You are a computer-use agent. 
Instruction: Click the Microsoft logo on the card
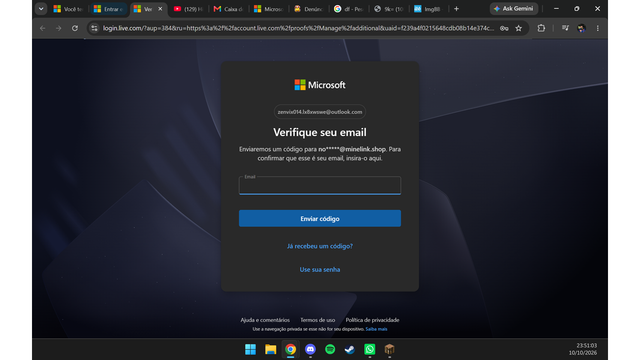click(x=320, y=85)
